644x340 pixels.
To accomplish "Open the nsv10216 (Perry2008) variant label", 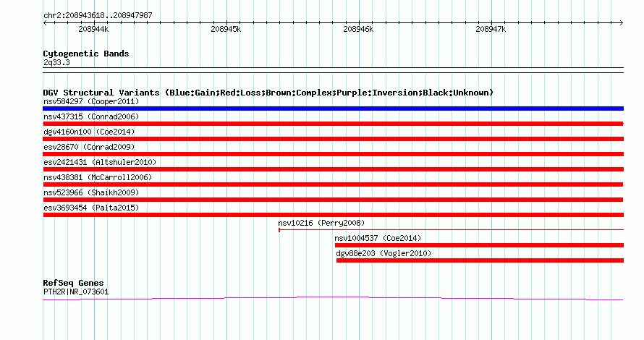I will [321, 223].
